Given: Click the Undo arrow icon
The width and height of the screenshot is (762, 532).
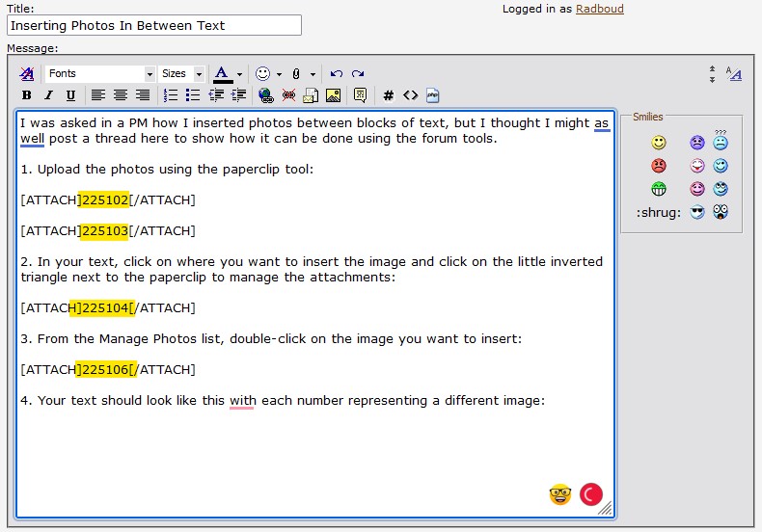Looking at the screenshot, I should (336, 74).
